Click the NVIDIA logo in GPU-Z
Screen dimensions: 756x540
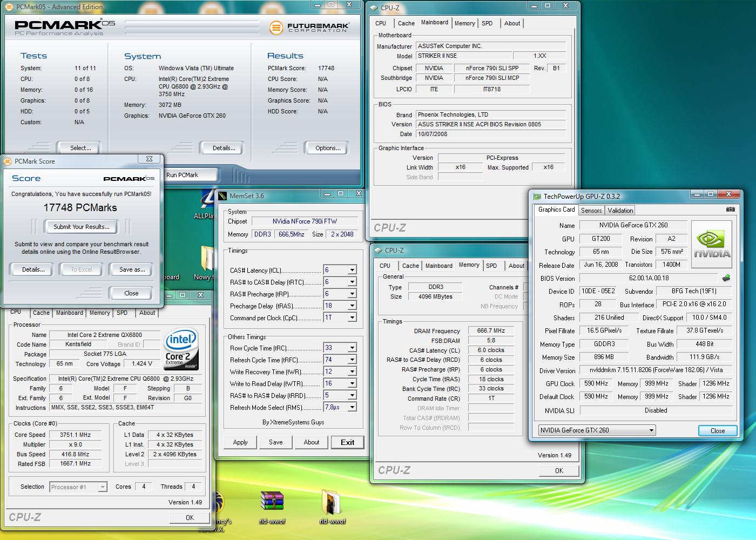pos(712,245)
